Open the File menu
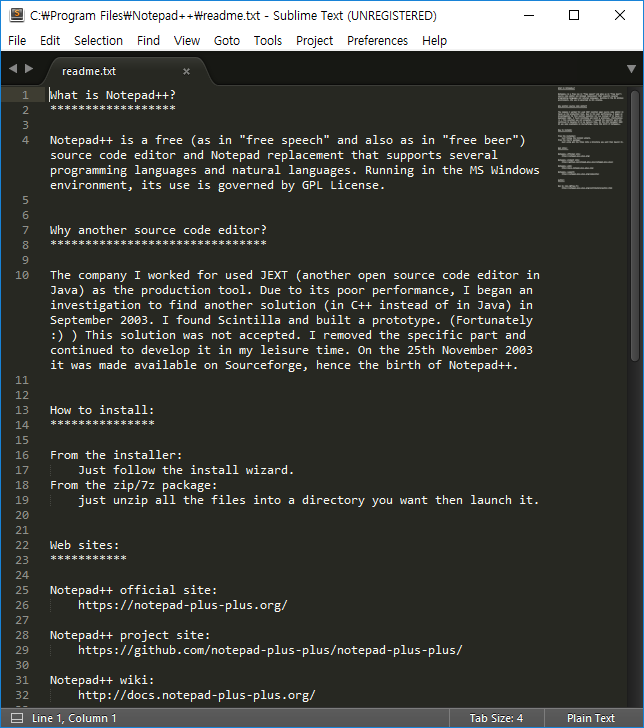The width and height of the screenshot is (644, 728). click(17, 41)
